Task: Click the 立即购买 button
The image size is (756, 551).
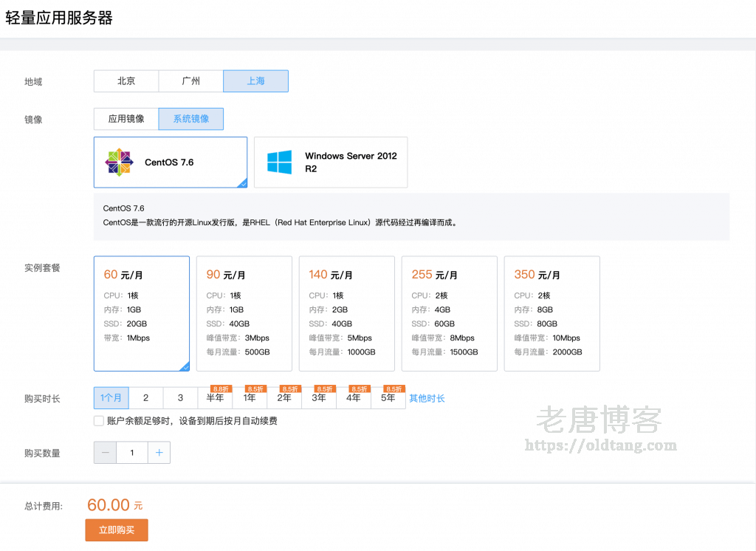Action: pyautogui.click(x=116, y=530)
